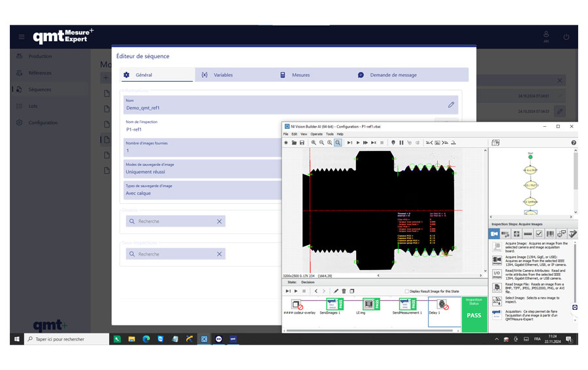Enable Display Result Image for this State
588x370 pixels.
click(x=408, y=292)
